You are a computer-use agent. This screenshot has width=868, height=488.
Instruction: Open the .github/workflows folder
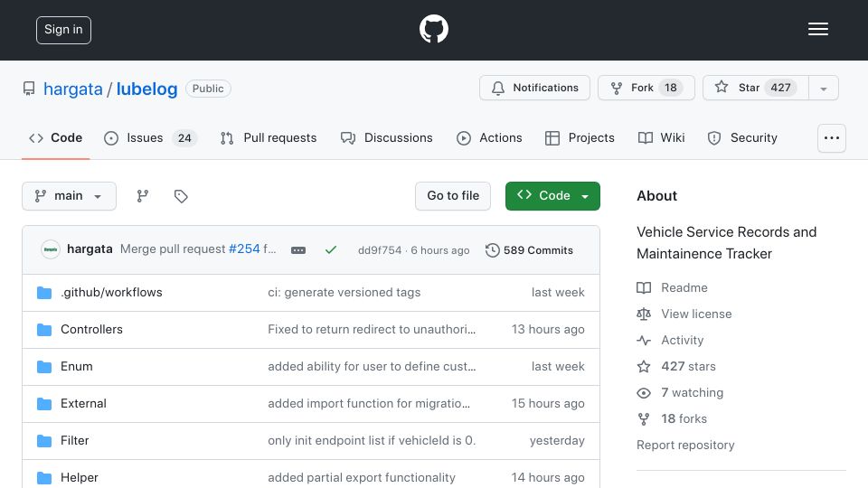coord(111,292)
